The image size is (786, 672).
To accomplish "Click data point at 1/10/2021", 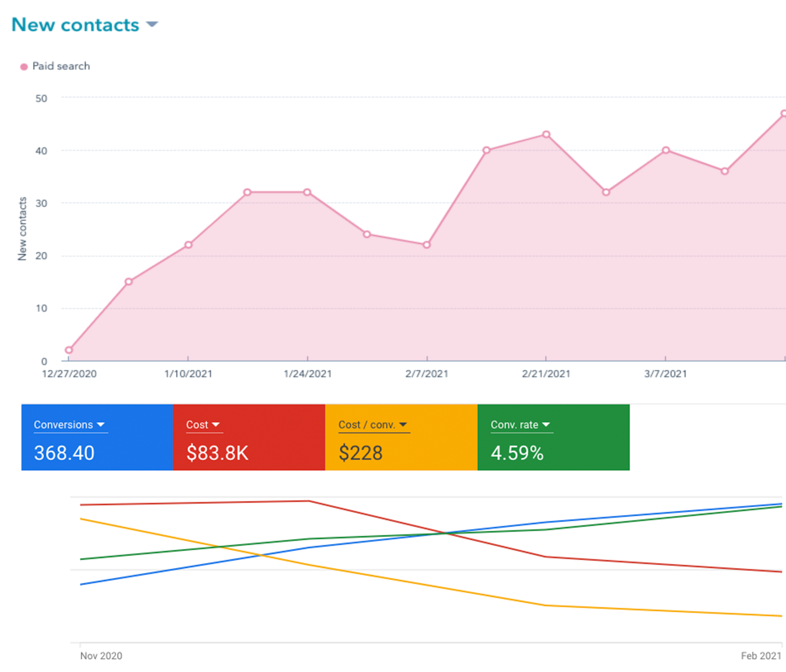I will [188, 245].
